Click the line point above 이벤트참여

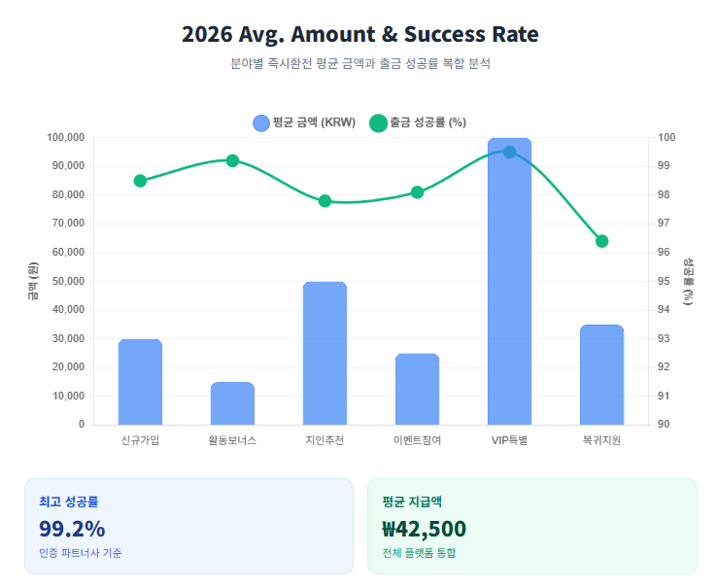[417, 192]
